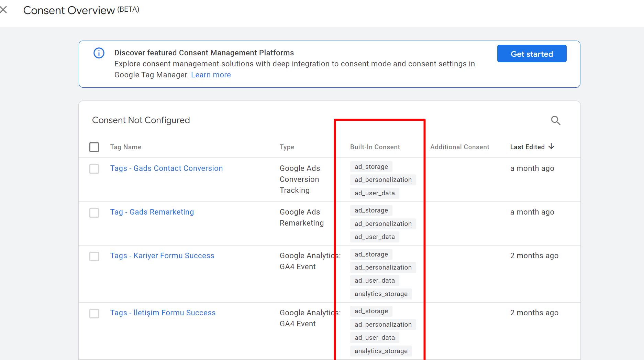Screen dimensions: 644x360
Task: Click analytics_storage chip in Kariyer Formu row
Action: point(381,294)
